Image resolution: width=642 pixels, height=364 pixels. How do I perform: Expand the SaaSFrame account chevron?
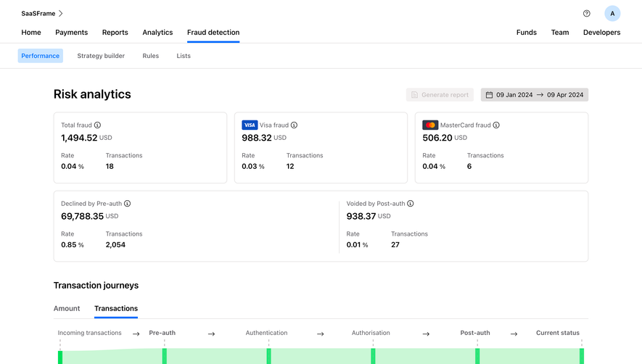click(61, 14)
